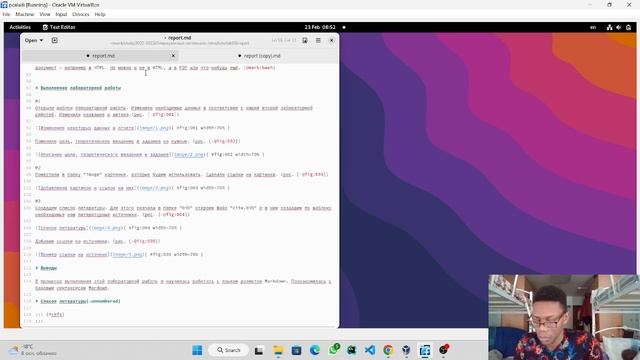Viewport: 640px width, 360px height.
Task: Open the weather widget on taskbar
Action: click(33, 350)
